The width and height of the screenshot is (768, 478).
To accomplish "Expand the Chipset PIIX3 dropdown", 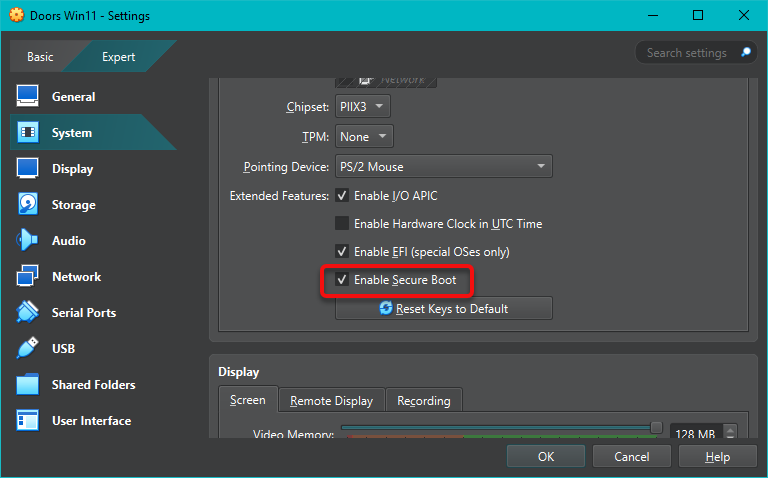I will (x=363, y=106).
